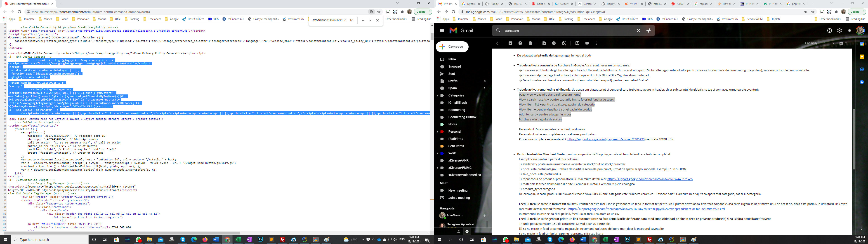Open Google Calendar side panel icon
Viewport: 868px width, 244px height.
[x=862, y=44]
